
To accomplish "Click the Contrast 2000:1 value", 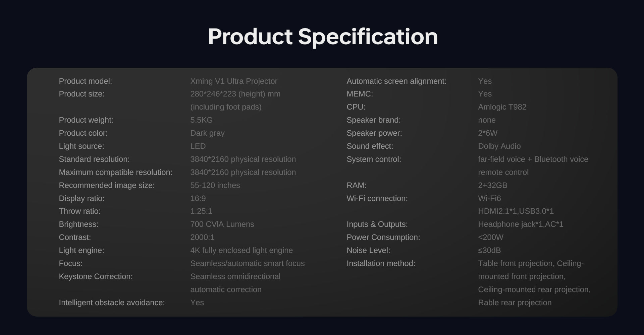I will tap(202, 237).
